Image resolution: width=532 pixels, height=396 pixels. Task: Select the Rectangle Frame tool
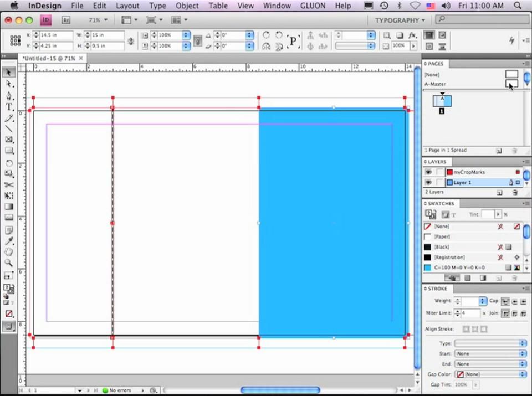click(x=9, y=140)
